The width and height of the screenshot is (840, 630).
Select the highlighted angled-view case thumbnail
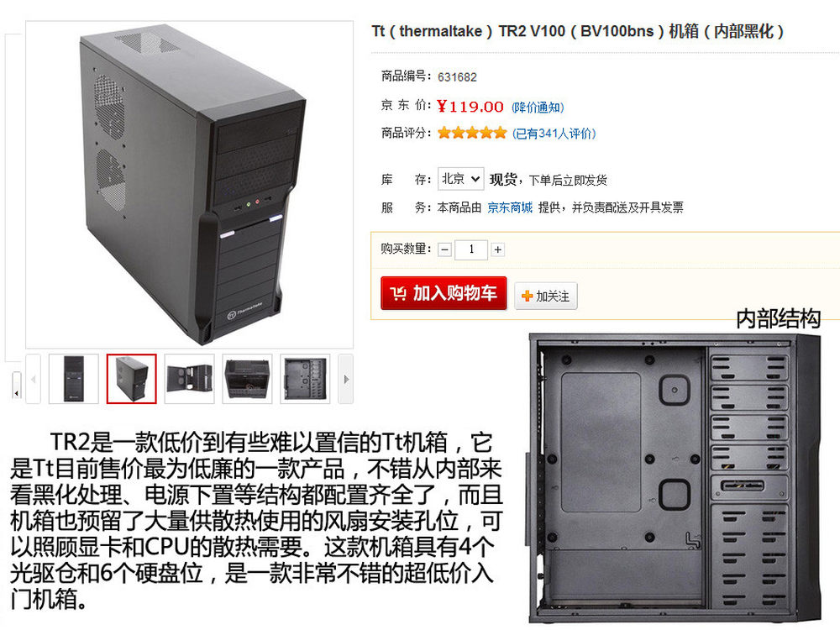coord(131,379)
